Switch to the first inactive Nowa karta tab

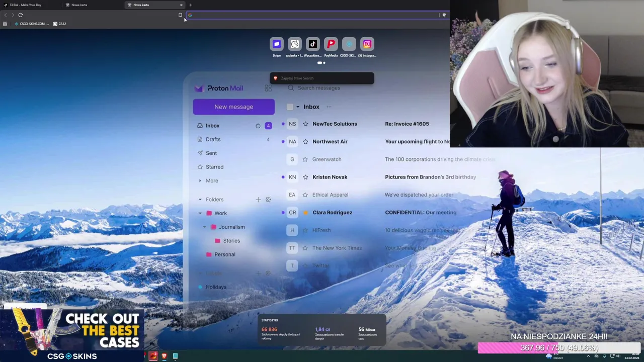[93, 5]
